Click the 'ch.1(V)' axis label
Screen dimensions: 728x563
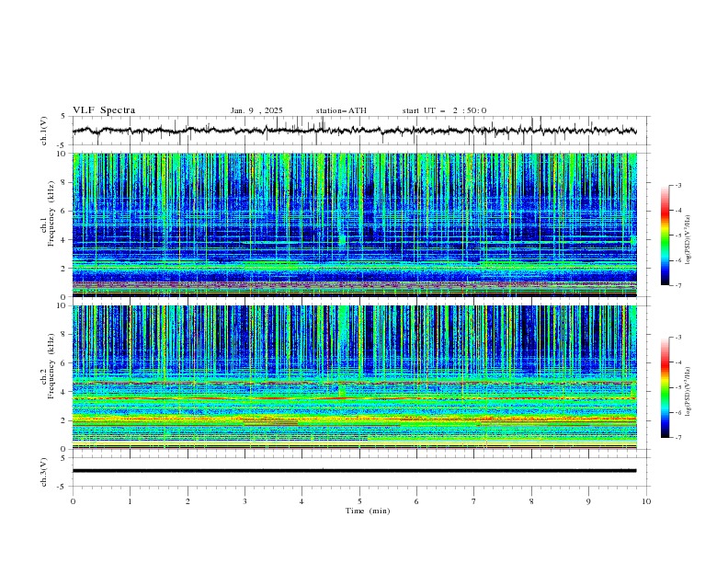click(x=44, y=131)
